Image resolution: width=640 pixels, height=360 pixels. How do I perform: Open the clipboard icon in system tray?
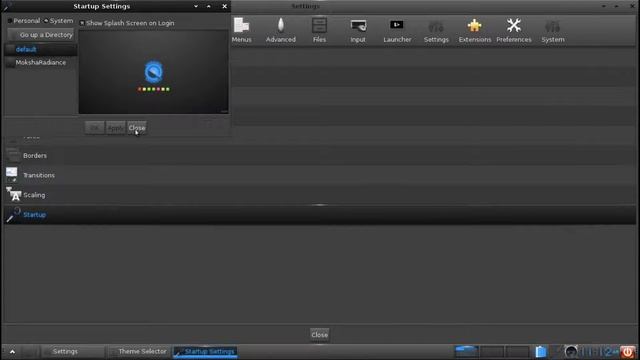[540, 351]
